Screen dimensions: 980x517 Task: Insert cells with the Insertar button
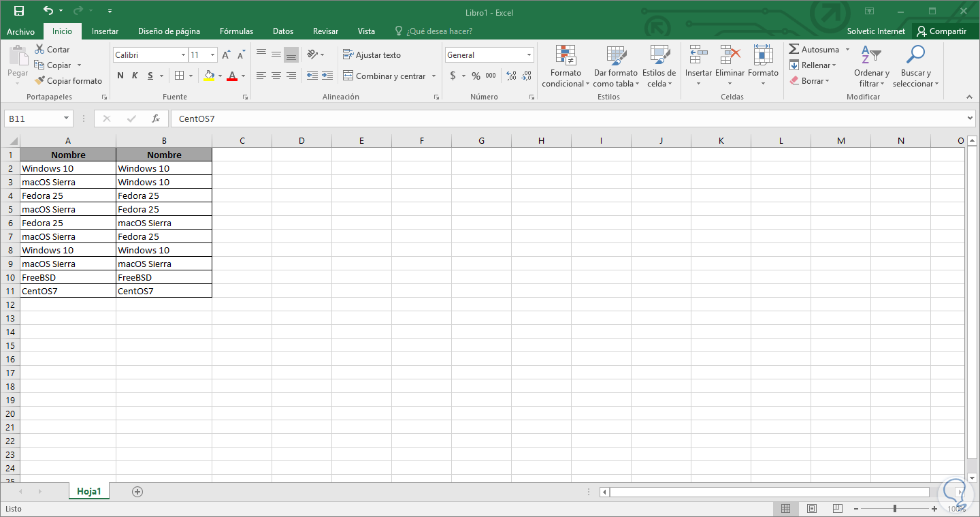pos(698,67)
